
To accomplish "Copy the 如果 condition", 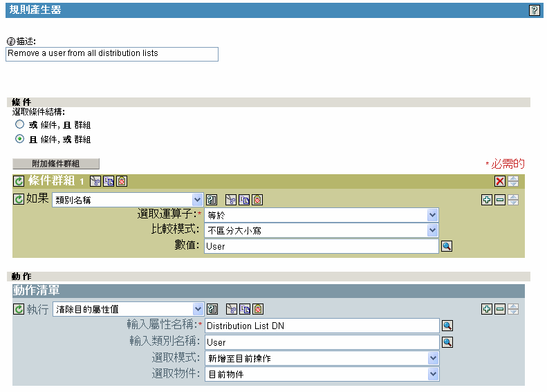I will point(244,200).
